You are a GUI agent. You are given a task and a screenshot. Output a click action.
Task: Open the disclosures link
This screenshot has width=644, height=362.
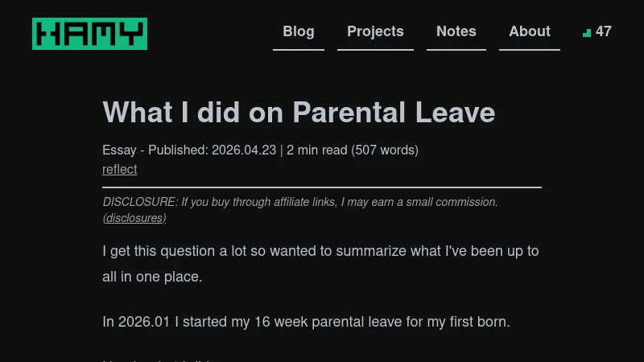(134, 218)
